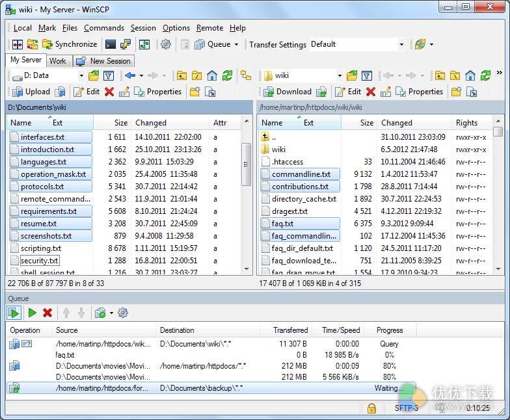Image resolution: width=510 pixels, height=420 pixels.
Task: Click the local Rename icon
Action: (124, 92)
